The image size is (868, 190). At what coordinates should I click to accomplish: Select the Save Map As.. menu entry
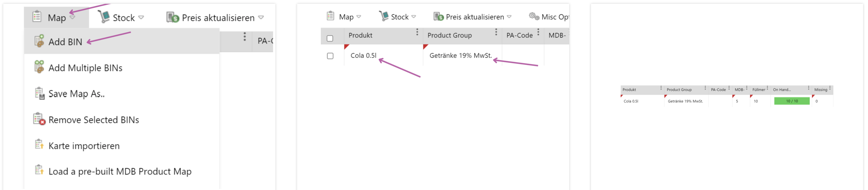click(76, 94)
